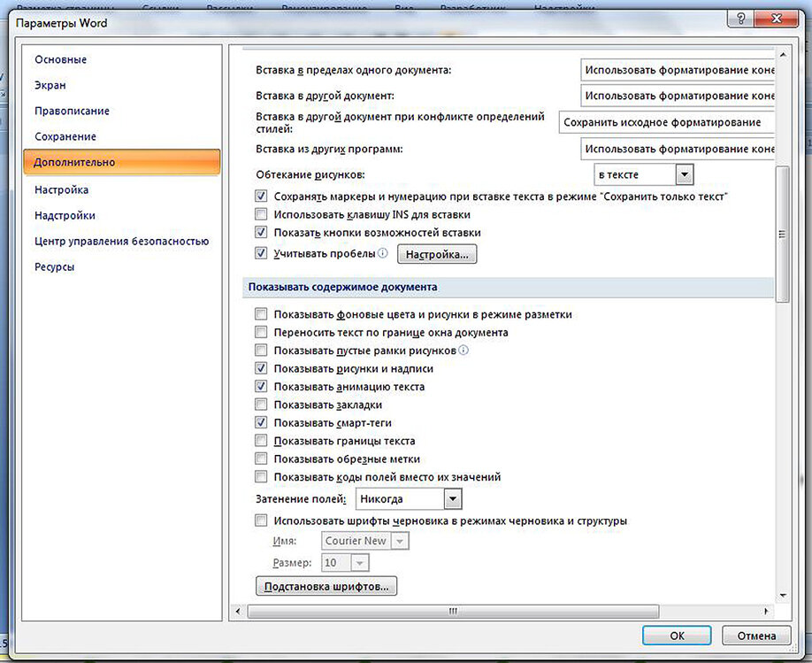Image resolution: width=812 pixels, height=663 pixels.
Task: Toggle Показывать смарт-теги checkbox
Action: pyautogui.click(x=261, y=423)
